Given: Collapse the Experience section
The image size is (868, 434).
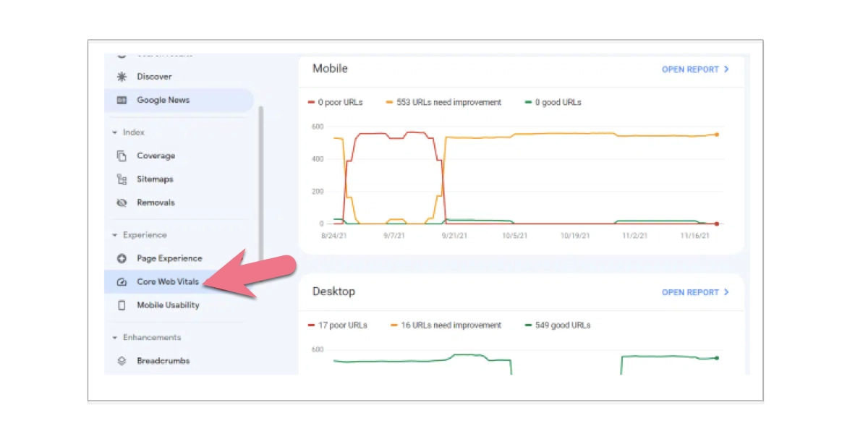Looking at the screenshot, I should coord(114,234).
